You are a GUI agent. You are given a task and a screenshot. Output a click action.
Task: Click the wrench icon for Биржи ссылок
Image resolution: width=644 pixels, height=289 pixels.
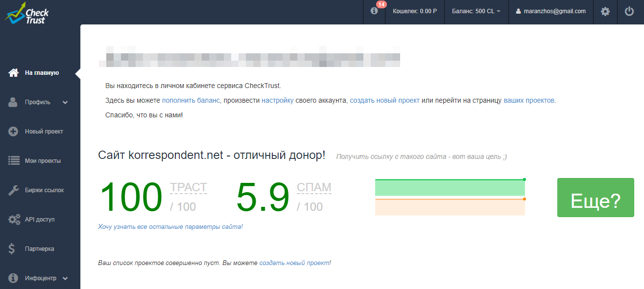click(x=14, y=190)
